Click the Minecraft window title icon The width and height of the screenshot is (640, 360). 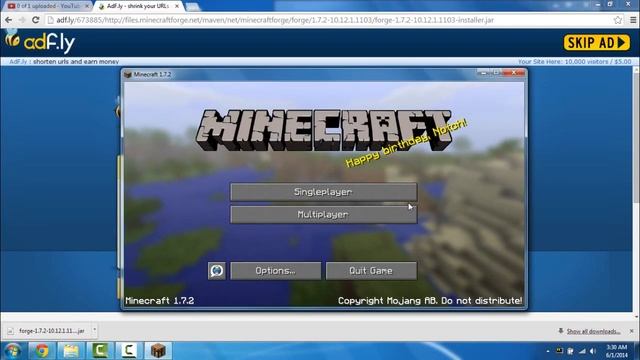click(x=128, y=74)
